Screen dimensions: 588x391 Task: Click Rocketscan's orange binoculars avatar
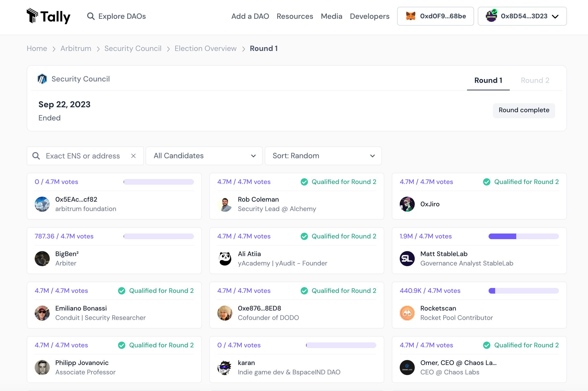click(x=407, y=313)
